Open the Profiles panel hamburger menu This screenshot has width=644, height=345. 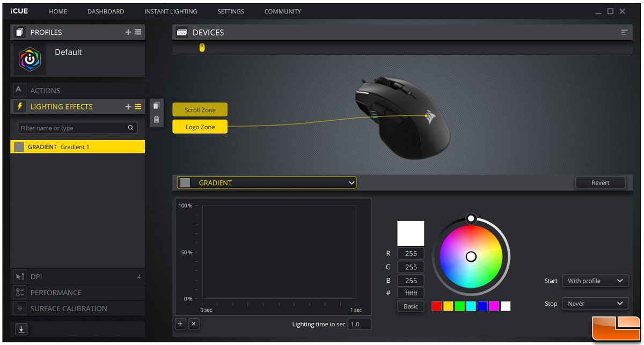138,32
